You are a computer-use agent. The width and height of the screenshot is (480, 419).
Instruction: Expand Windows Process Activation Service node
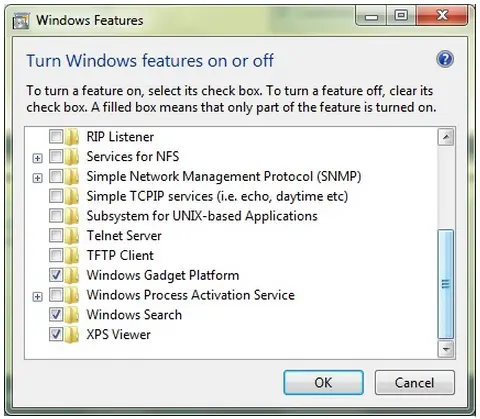38,297
